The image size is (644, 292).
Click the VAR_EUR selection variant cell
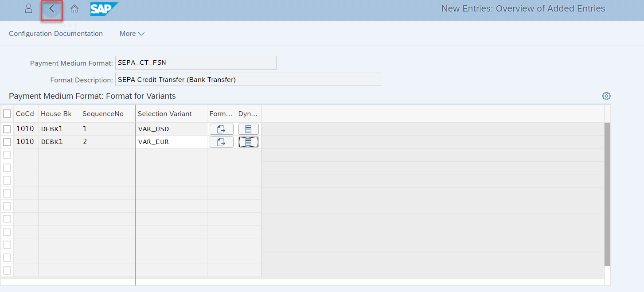pyautogui.click(x=171, y=142)
